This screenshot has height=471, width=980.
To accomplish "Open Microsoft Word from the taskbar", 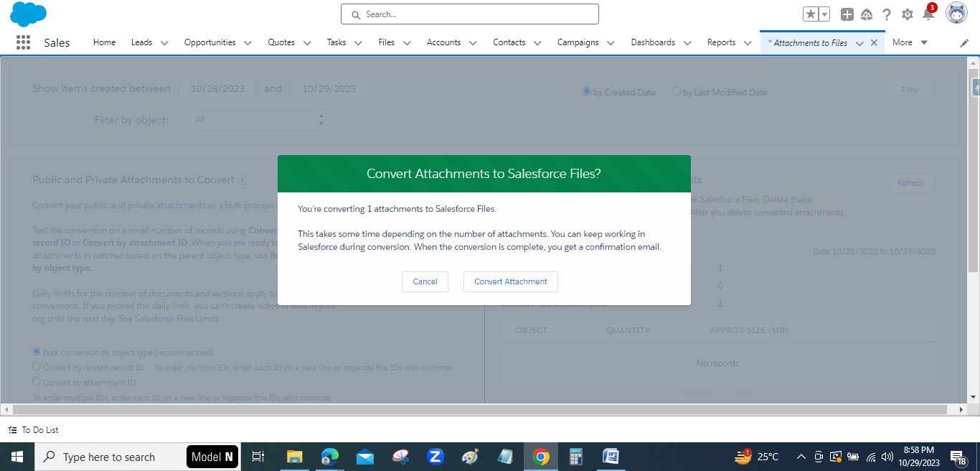I will [611, 457].
